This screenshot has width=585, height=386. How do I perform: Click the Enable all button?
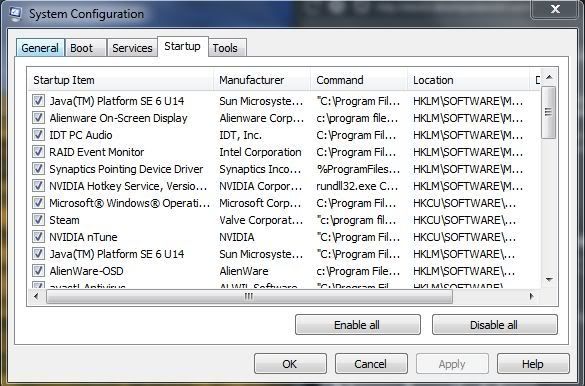[x=357, y=325]
